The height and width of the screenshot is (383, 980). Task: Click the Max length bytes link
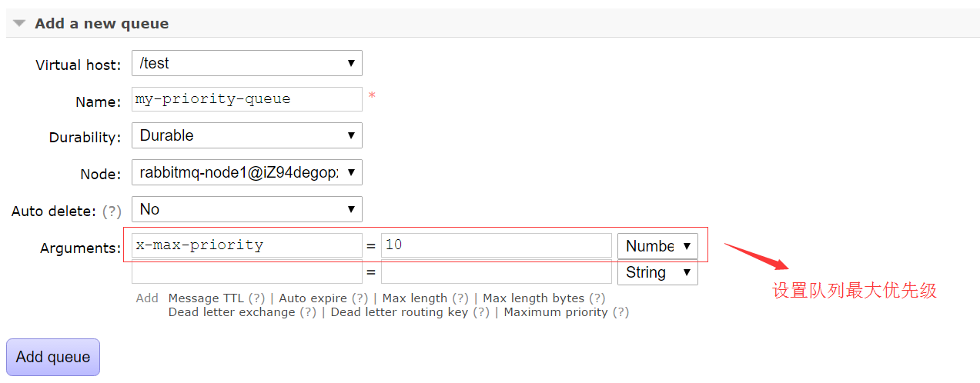533,298
